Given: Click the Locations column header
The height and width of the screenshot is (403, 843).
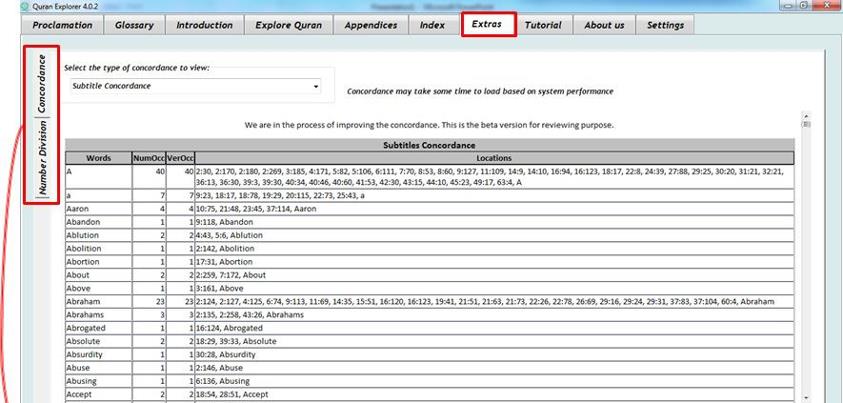Looking at the screenshot, I should [494, 158].
